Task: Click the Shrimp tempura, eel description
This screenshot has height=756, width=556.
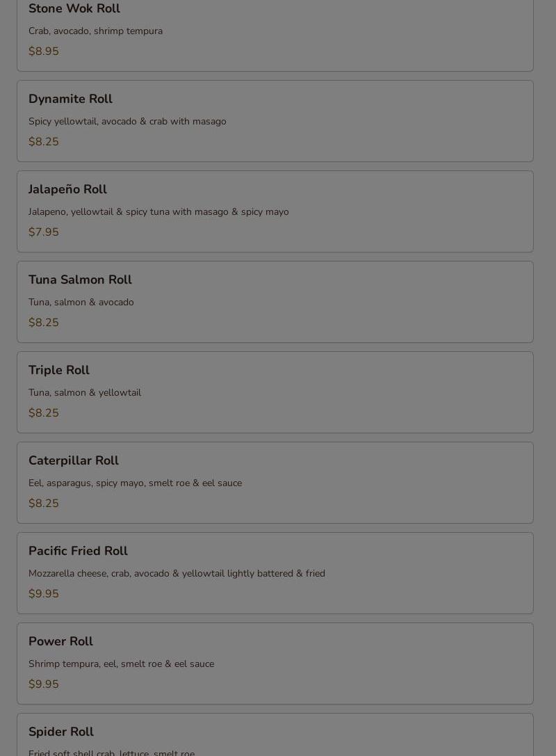Action: [121, 664]
